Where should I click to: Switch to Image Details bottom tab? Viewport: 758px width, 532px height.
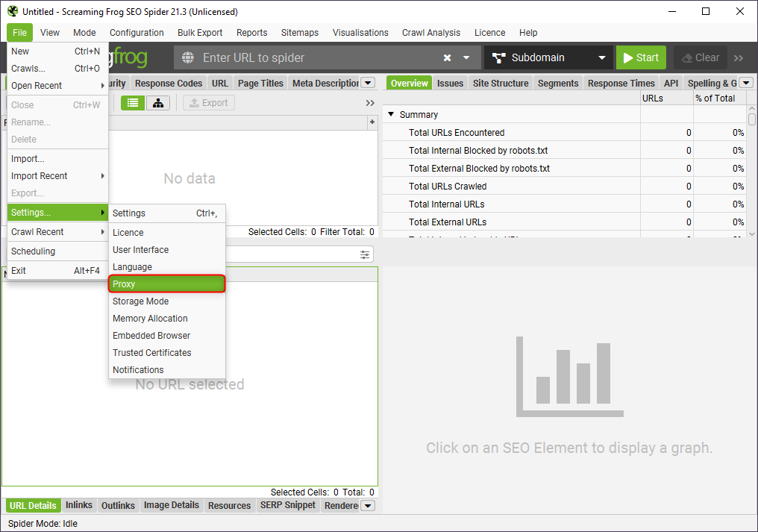click(171, 505)
